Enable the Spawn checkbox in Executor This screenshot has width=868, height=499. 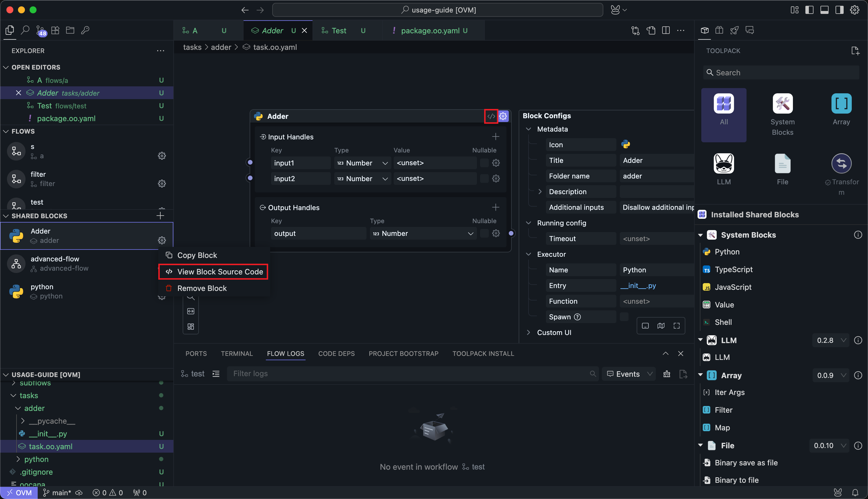point(624,317)
